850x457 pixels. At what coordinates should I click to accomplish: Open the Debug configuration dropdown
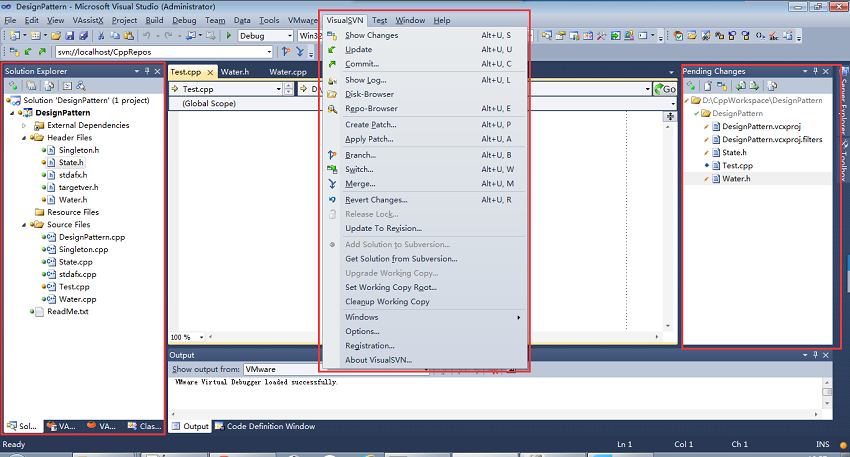(289, 36)
